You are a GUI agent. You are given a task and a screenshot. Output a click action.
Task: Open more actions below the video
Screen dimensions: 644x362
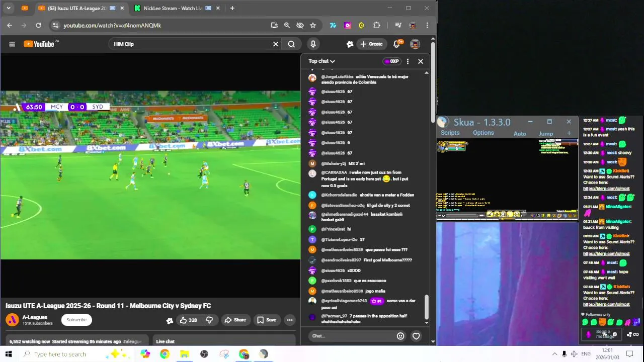[290, 320]
